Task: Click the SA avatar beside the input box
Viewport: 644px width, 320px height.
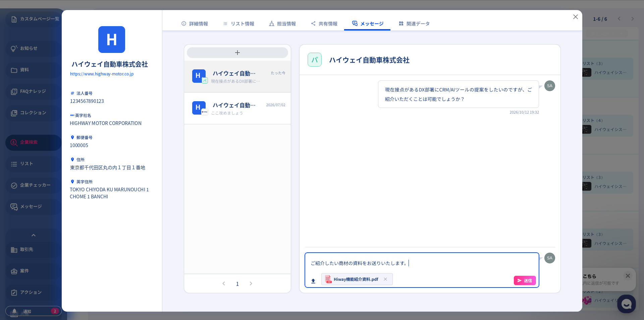Action: (549, 258)
